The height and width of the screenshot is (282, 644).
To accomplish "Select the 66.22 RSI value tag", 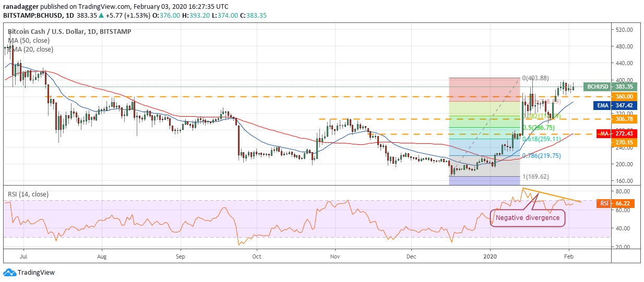I will click(x=623, y=204).
